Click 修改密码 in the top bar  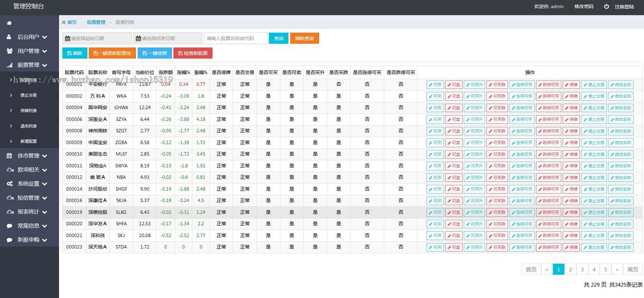click(584, 6)
